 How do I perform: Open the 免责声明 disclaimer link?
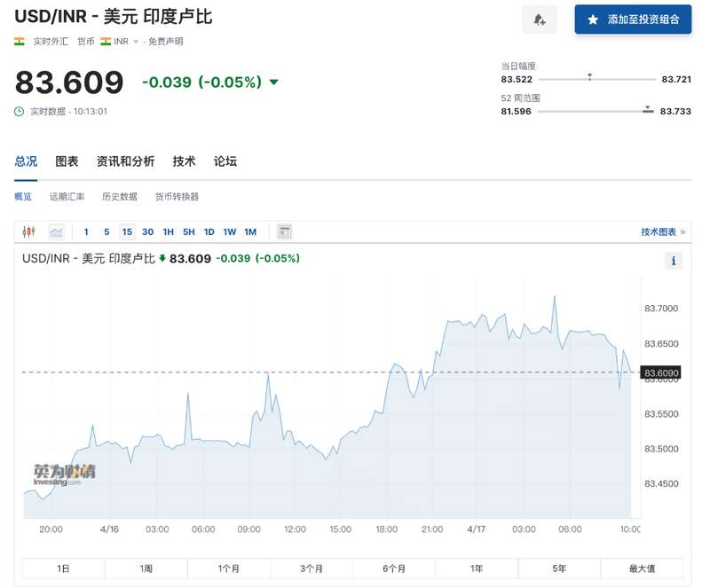[166, 42]
